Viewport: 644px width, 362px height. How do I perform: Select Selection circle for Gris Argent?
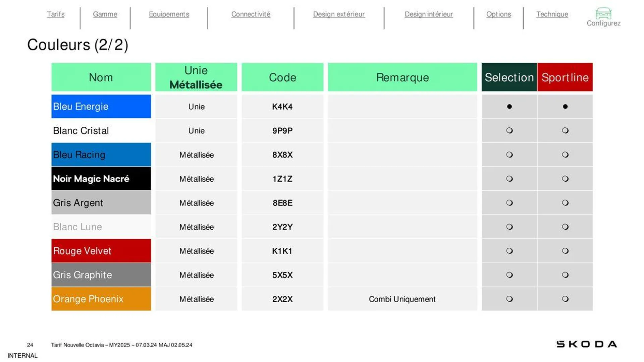[x=509, y=203]
